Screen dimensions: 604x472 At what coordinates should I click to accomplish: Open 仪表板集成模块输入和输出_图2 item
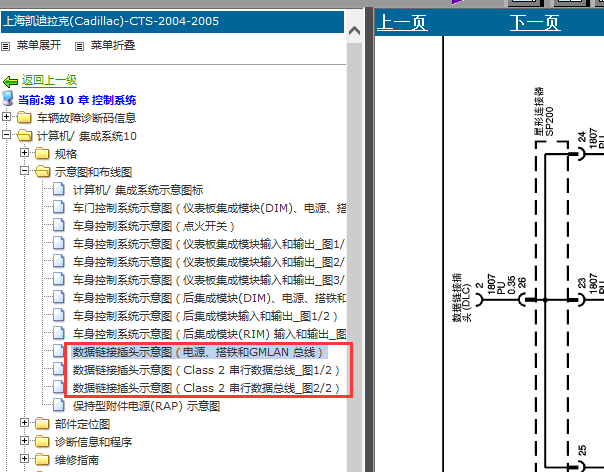(209, 262)
